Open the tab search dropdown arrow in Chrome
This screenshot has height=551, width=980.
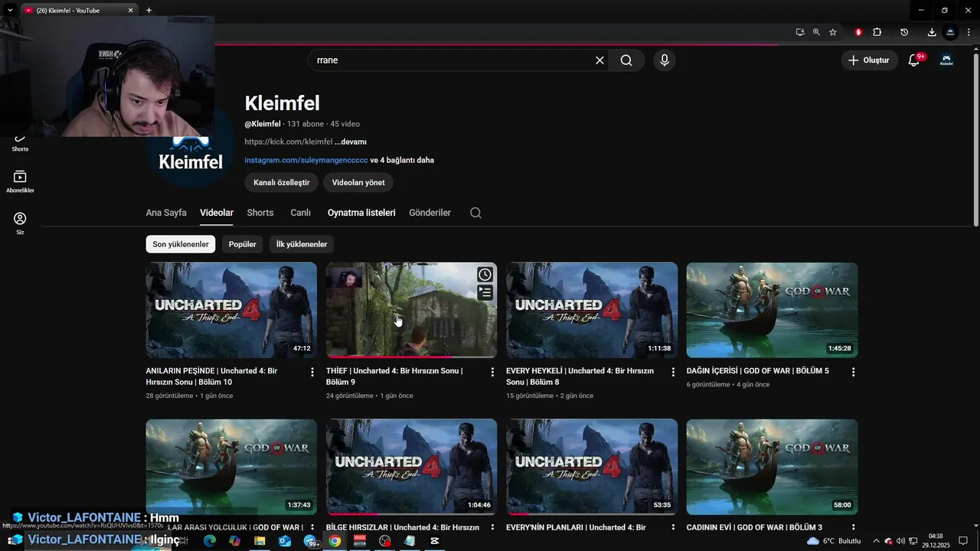[x=10, y=10]
